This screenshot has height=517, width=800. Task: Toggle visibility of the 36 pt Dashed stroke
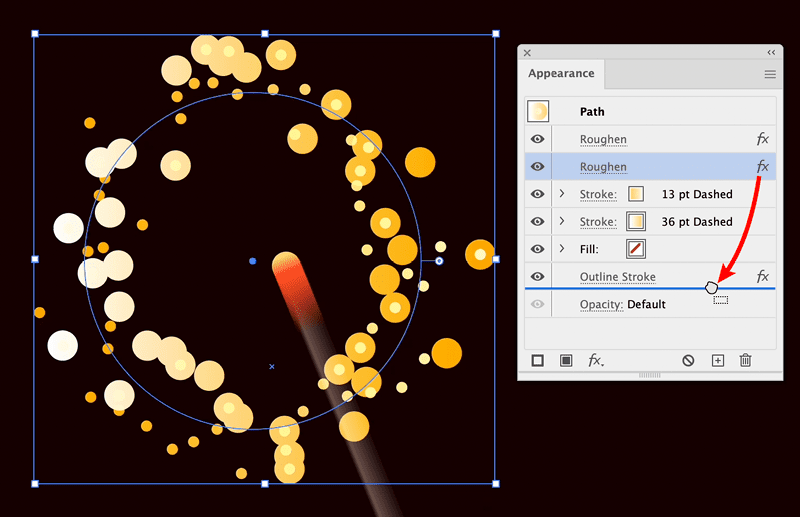click(537, 221)
